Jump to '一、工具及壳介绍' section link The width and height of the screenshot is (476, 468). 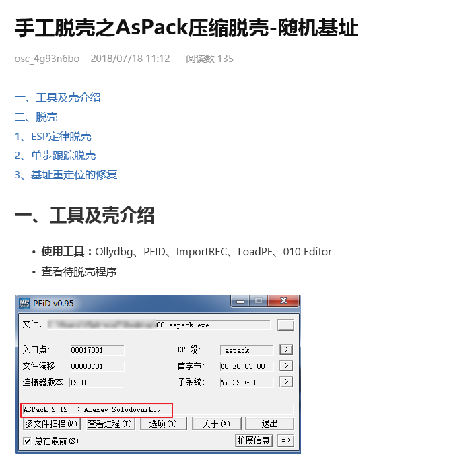tap(57, 98)
